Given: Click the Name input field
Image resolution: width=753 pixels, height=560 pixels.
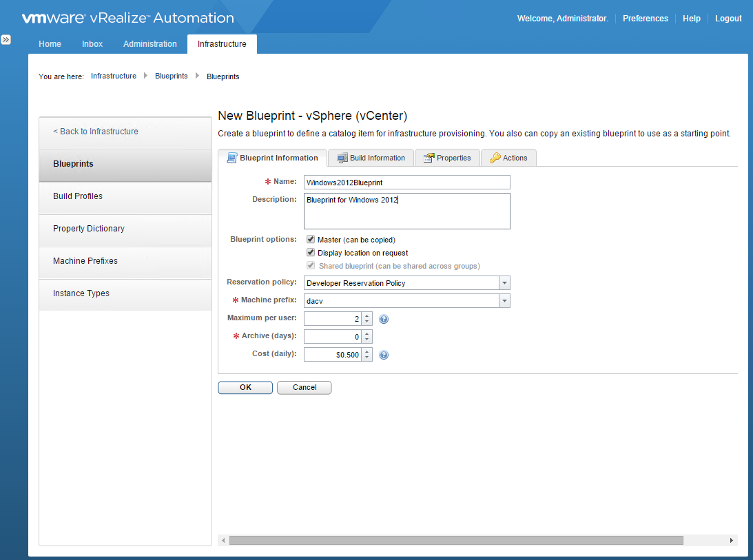Looking at the screenshot, I should click(406, 182).
